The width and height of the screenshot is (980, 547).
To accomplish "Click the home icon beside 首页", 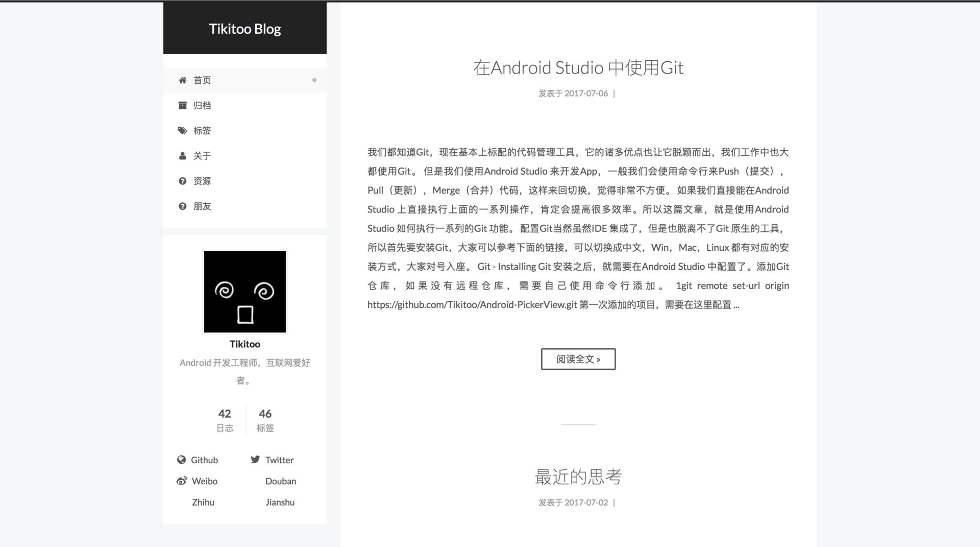I will [x=182, y=80].
